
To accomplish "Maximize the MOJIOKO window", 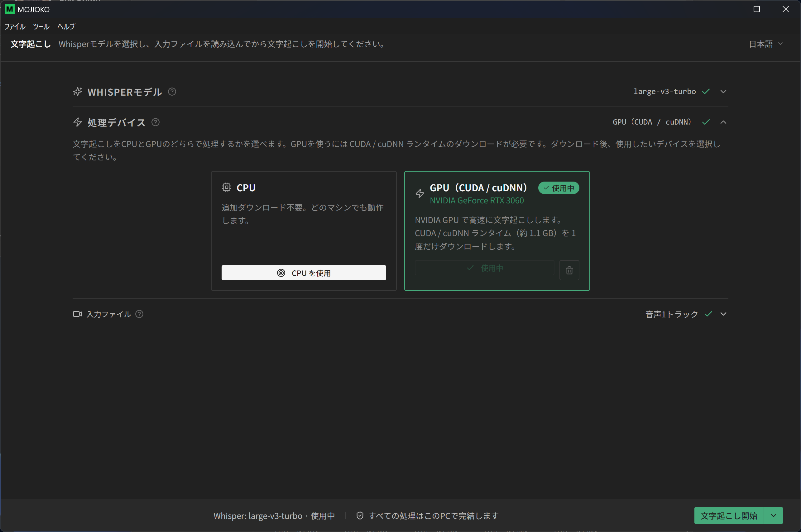I will pyautogui.click(x=756, y=9).
